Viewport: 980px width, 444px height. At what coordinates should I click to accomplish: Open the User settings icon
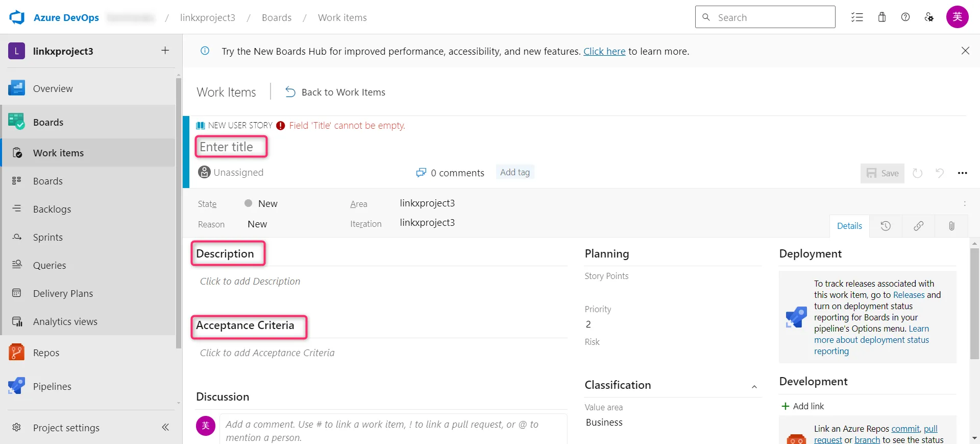pos(929,17)
